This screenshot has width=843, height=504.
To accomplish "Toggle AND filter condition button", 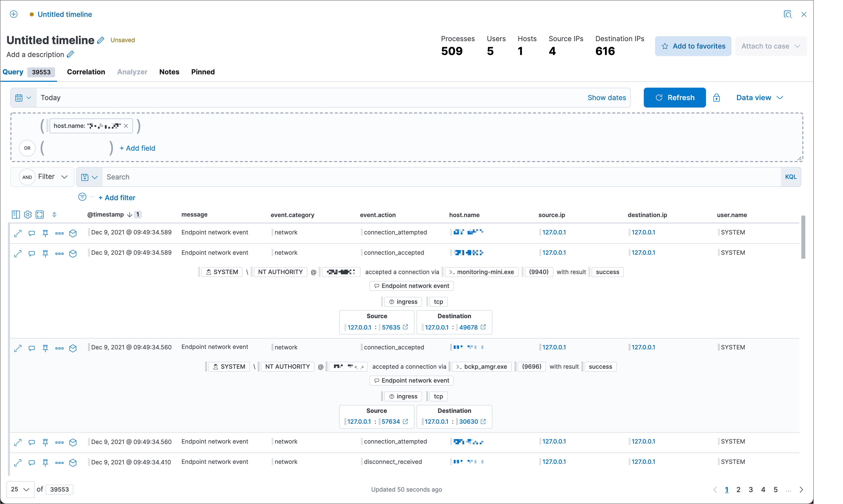I will coord(27,177).
